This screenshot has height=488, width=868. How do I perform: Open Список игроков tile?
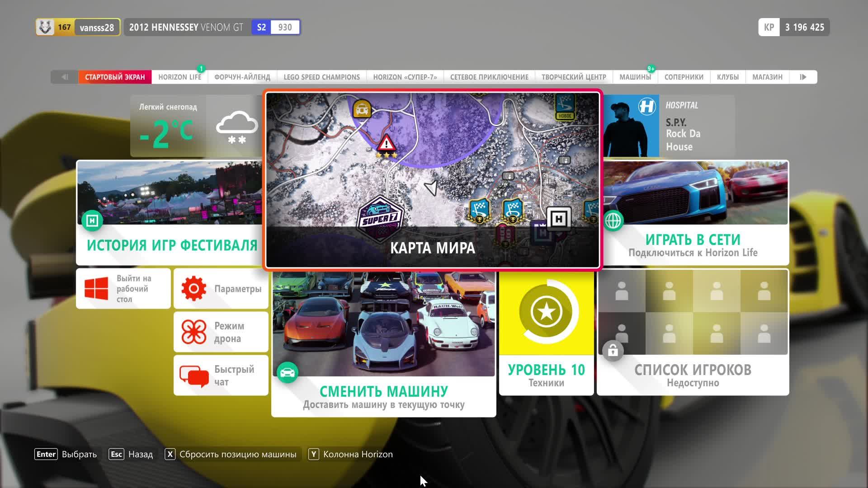click(x=693, y=332)
